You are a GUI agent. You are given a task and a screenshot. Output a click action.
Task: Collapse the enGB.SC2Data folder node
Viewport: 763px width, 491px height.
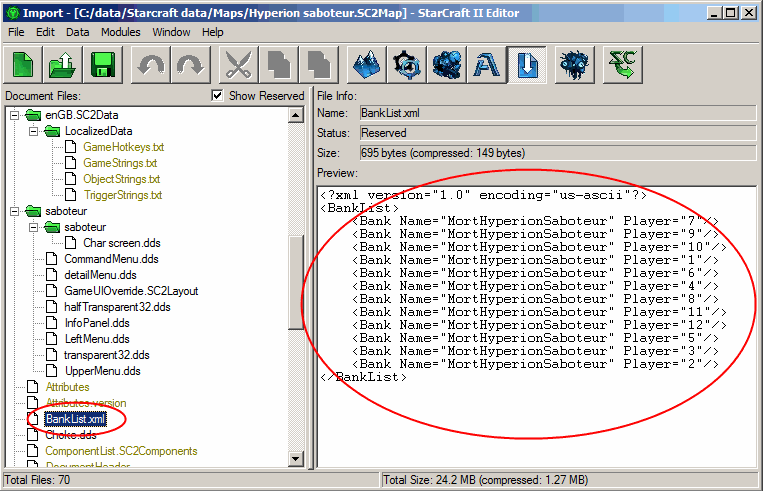click(x=15, y=115)
